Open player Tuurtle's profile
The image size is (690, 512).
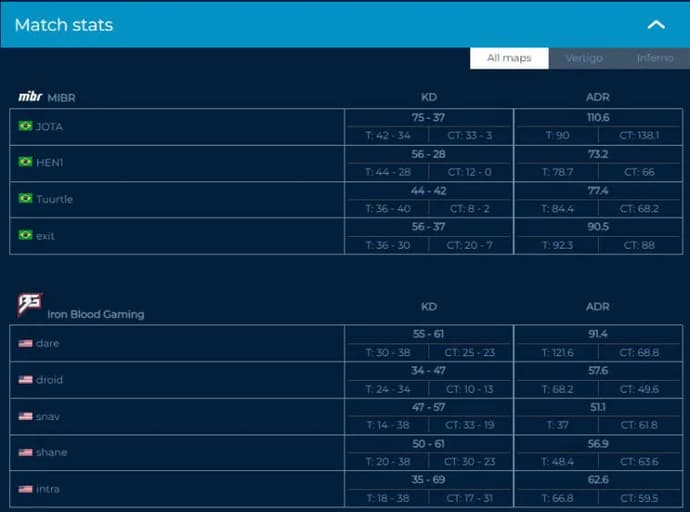54,199
